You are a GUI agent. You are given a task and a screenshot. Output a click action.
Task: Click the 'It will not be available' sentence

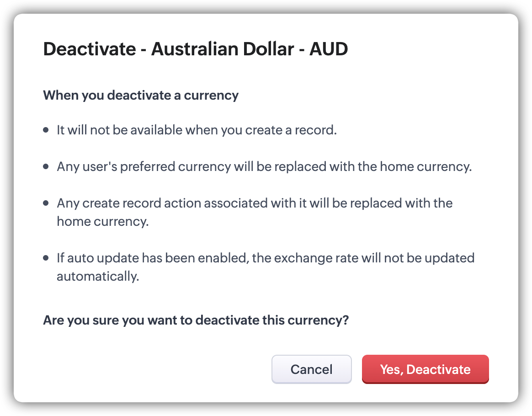197,130
